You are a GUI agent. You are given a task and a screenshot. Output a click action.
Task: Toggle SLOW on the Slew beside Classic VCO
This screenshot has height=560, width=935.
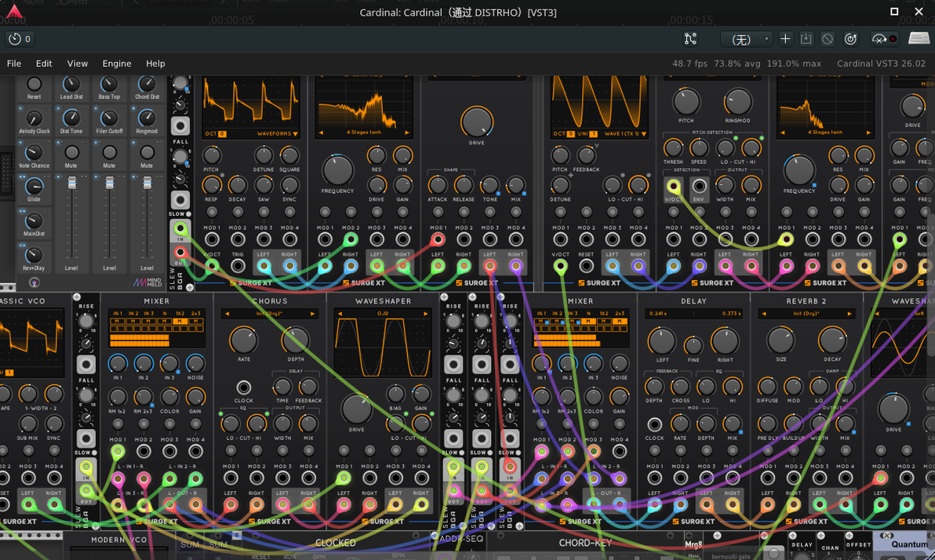tap(94, 453)
